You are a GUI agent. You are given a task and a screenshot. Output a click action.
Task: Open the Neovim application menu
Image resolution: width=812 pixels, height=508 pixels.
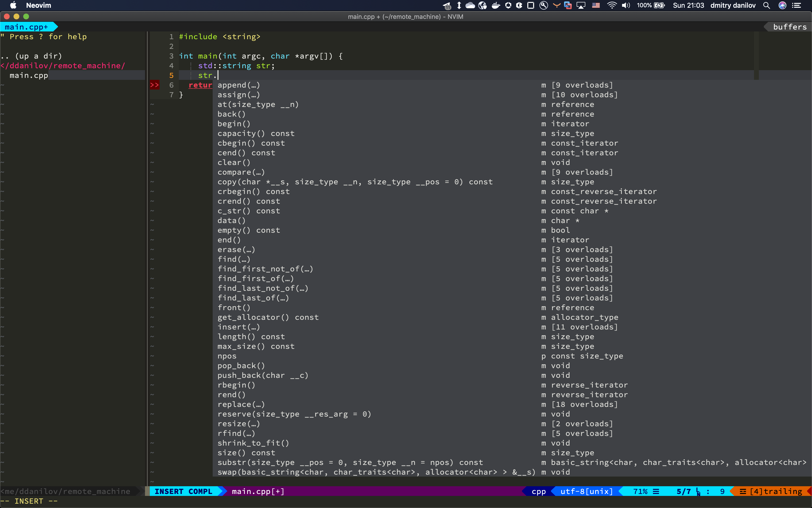pyautogui.click(x=39, y=5)
